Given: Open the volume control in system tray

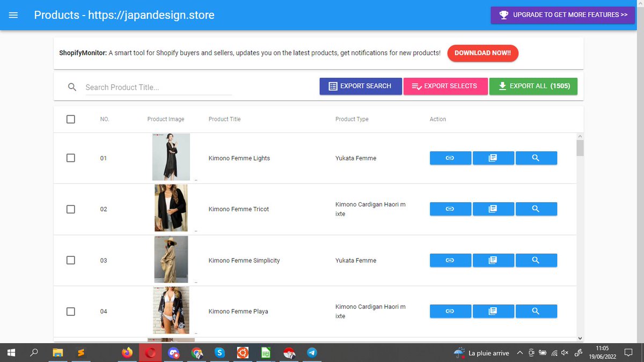Looking at the screenshot, I should tap(565, 353).
